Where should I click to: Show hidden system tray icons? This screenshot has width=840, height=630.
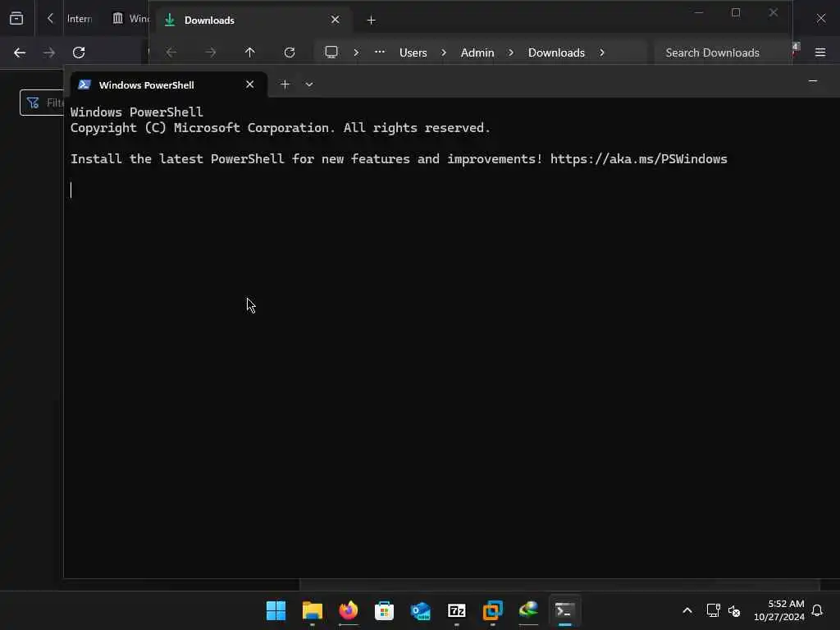pyautogui.click(x=687, y=610)
